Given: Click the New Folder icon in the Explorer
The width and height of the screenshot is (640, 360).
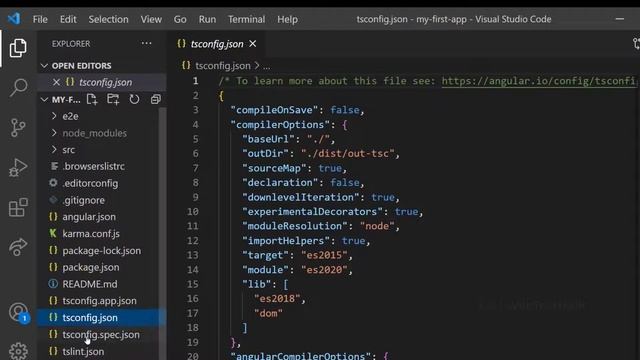Looking at the screenshot, I should coord(113,99).
